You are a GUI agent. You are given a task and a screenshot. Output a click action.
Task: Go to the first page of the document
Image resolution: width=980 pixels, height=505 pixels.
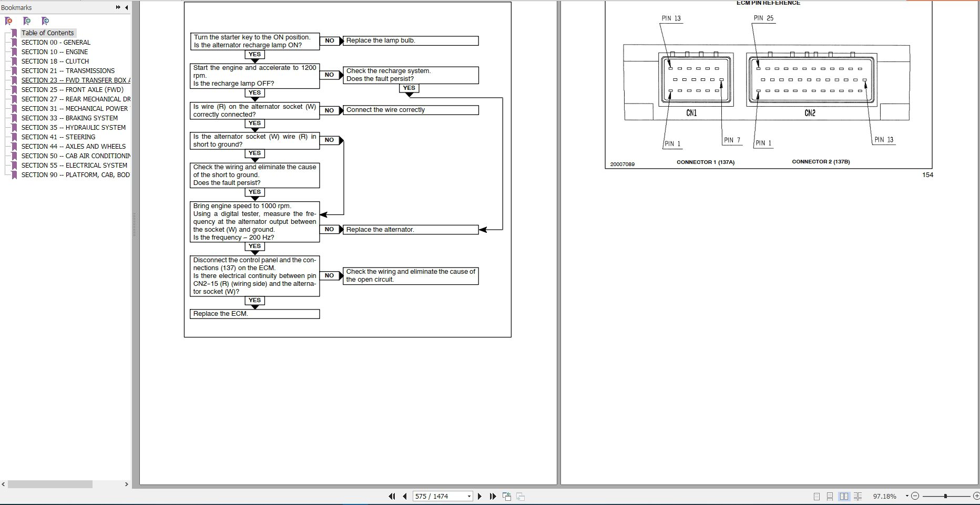click(392, 496)
